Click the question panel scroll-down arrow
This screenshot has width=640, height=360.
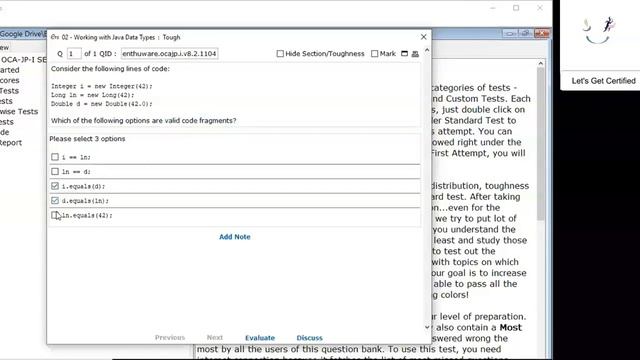(x=427, y=327)
